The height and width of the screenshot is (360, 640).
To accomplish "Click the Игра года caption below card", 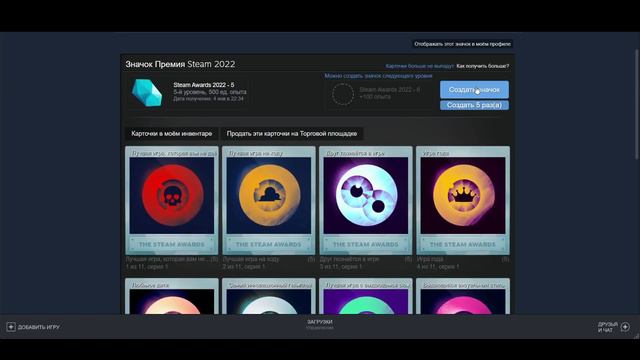I will [x=430, y=259].
